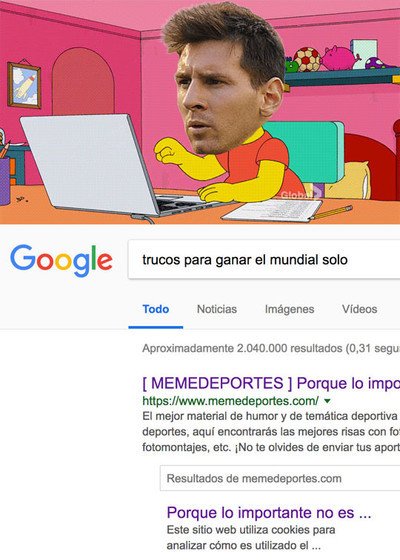The height and width of the screenshot is (560, 400).
Task: Click the https://www.memedeportes.com/ URL
Action: click(230, 401)
